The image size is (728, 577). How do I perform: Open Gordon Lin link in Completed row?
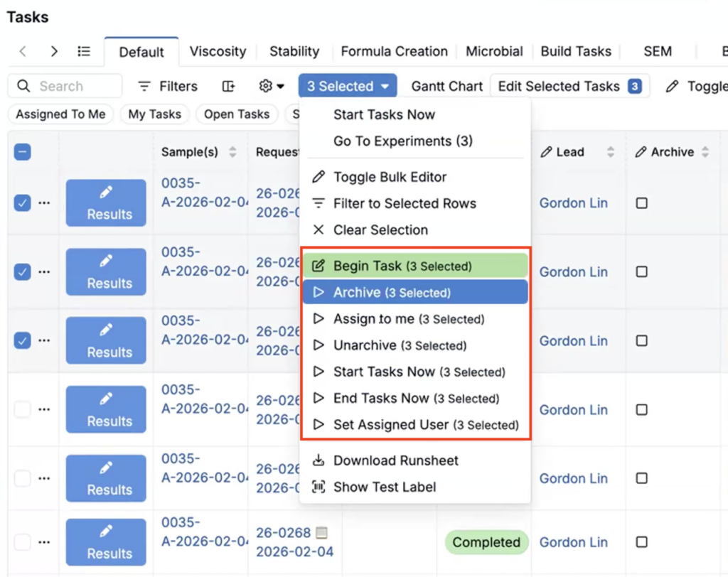coord(574,541)
